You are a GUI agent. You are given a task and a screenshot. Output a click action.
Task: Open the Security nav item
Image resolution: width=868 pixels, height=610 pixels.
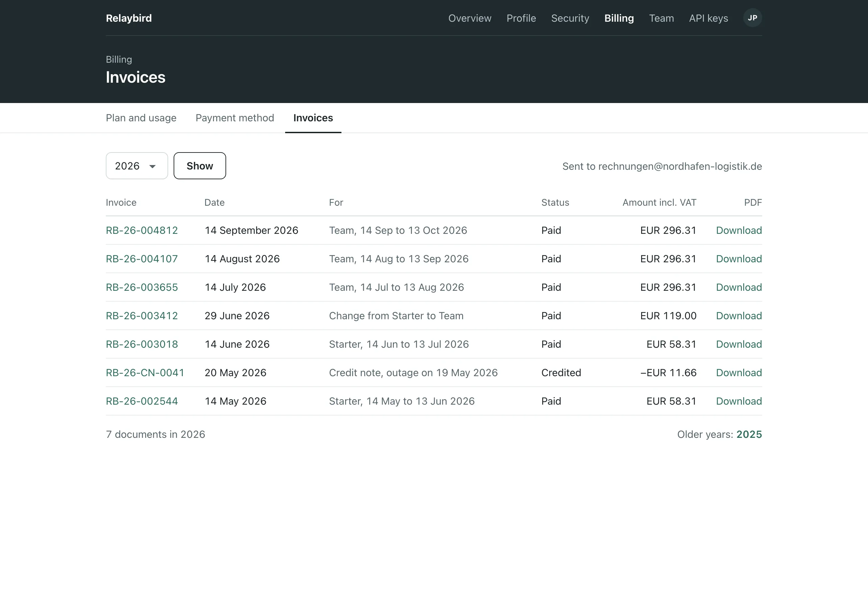click(570, 18)
